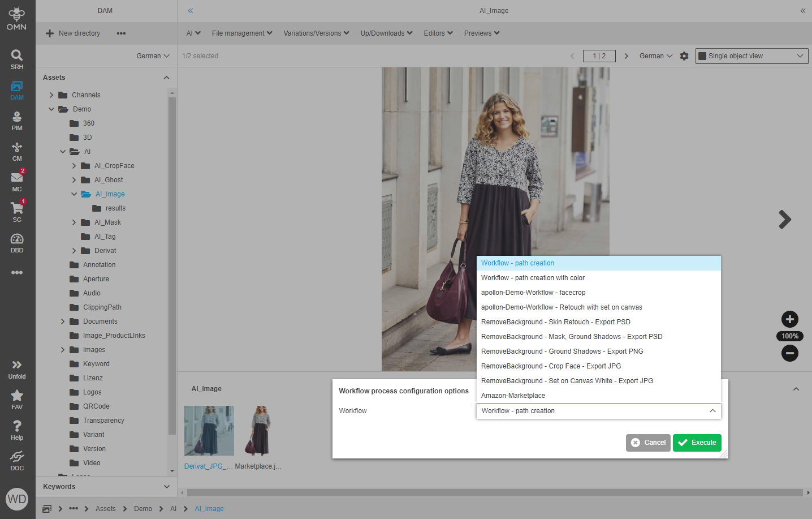812x519 pixels.
Task: Click the settings gear beside the language selector
Action: pos(684,56)
